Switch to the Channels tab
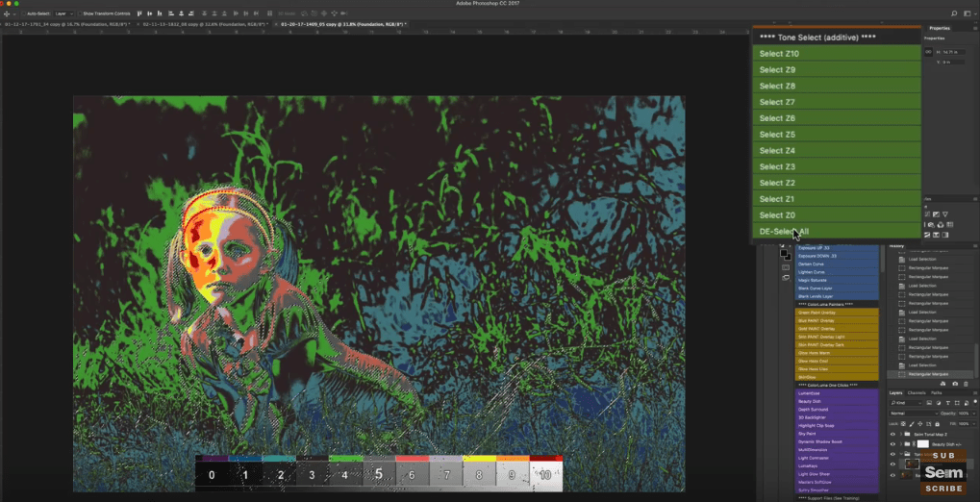 [x=917, y=392]
